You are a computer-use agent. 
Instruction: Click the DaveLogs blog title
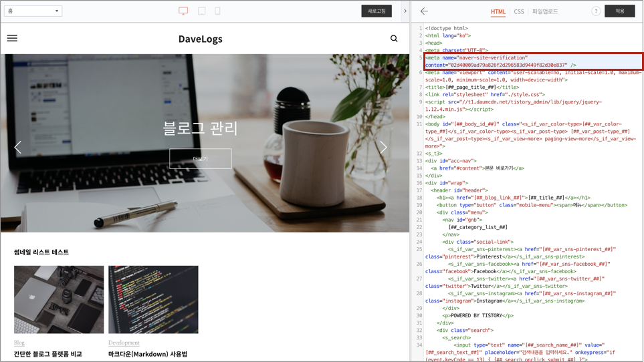(201, 39)
